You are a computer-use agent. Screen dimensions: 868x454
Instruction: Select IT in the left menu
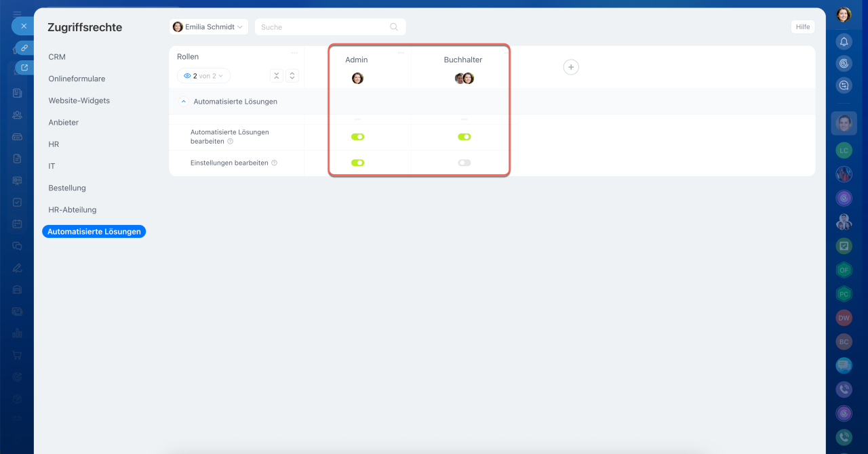(52, 166)
